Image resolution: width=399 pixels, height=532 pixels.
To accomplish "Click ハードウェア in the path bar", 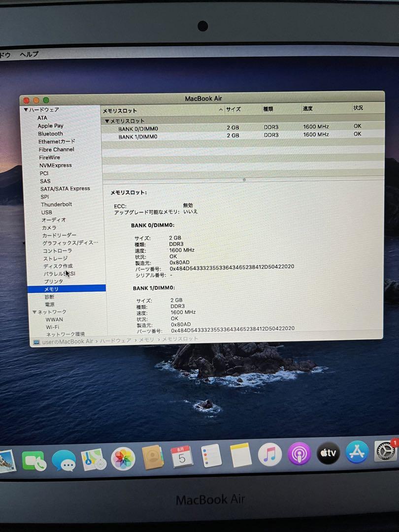I will click(115, 340).
